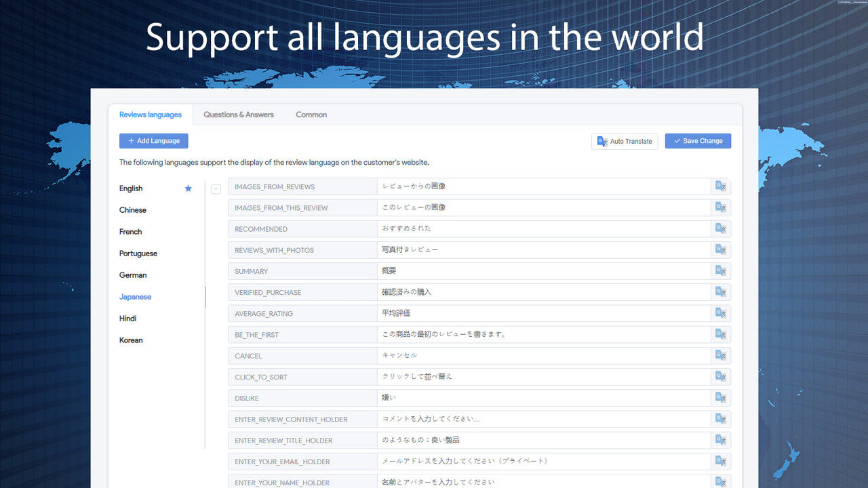The image size is (868, 488).
Task: Click the Add Language button
Action: pos(153,140)
